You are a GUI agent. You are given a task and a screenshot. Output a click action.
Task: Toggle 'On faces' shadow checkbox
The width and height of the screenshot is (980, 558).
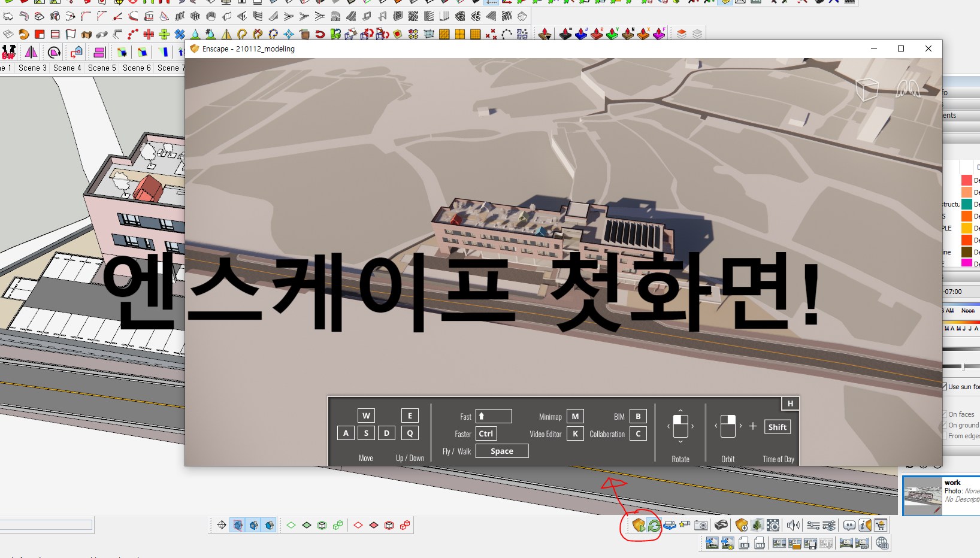(945, 414)
